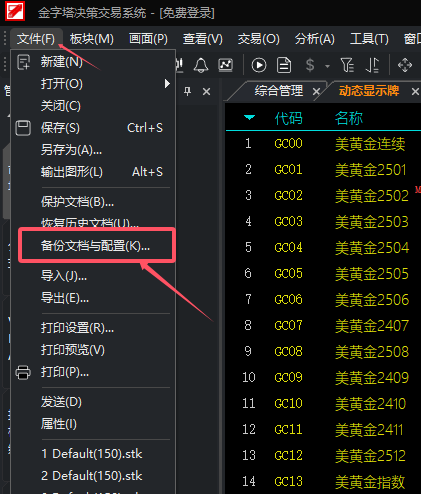Open the 文件(F) menu

coord(36,39)
